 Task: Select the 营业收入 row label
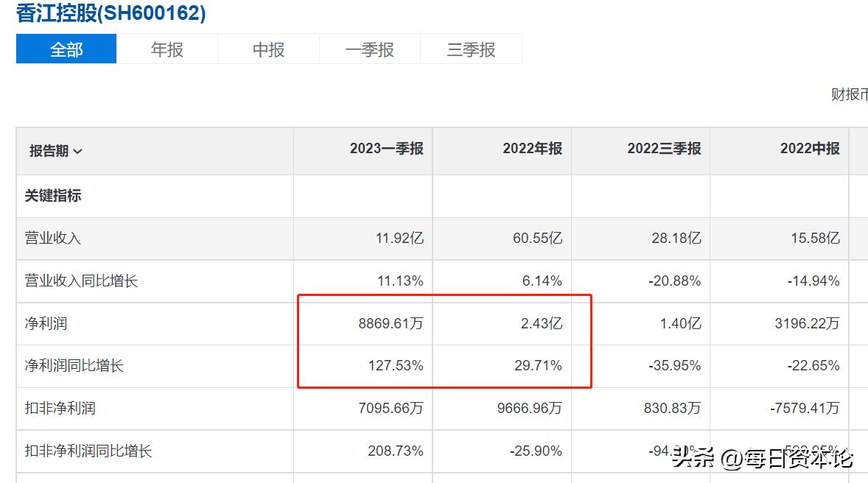click(x=53, y=238)
